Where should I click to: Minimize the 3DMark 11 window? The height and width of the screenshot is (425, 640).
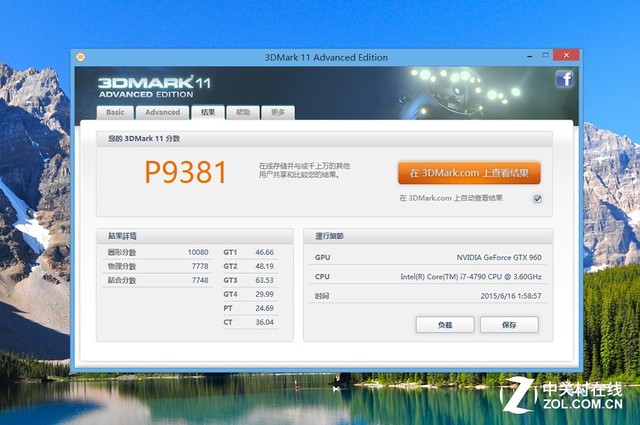coord(529,56)
